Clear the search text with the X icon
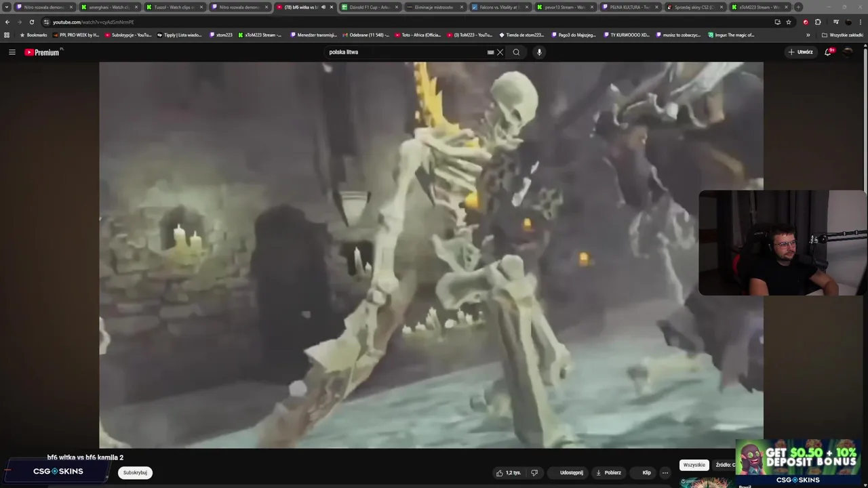The height and width of the screenshot is (488, 868). click(500, 52)
